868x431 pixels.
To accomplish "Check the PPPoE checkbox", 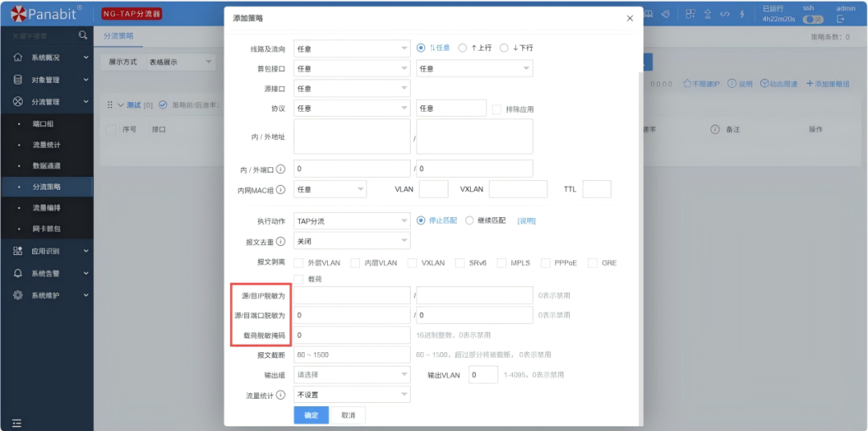I will (x=545, y=263).
